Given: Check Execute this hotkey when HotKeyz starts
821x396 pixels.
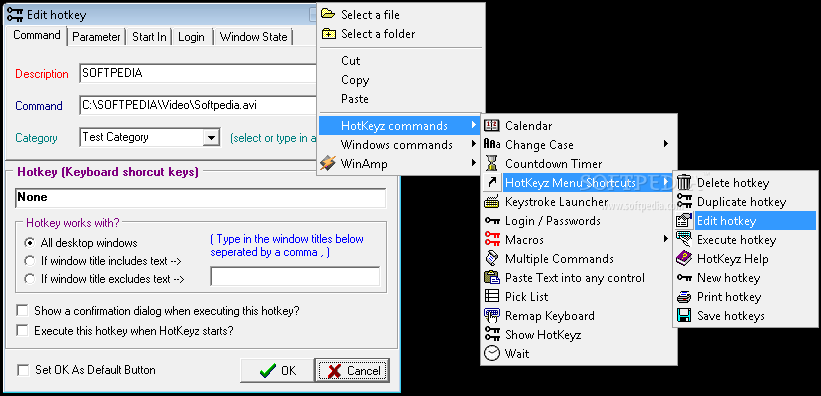Looking at the screenshot, I should coord(22,331).
